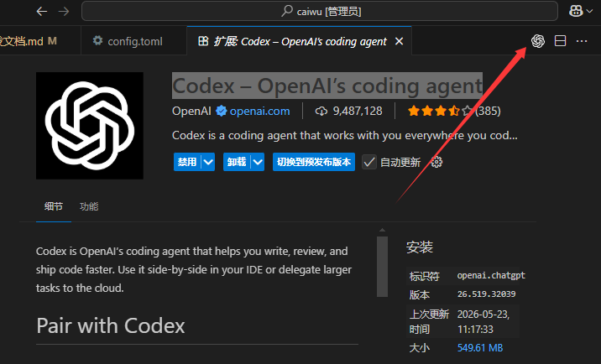601x364 pixels.
Task: Click the install count download icon
Action: tap(321, 111)
